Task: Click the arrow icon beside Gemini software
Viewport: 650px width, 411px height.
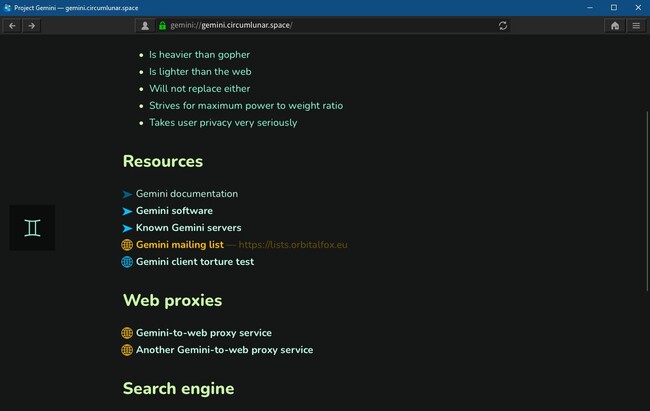Action: 127,211
